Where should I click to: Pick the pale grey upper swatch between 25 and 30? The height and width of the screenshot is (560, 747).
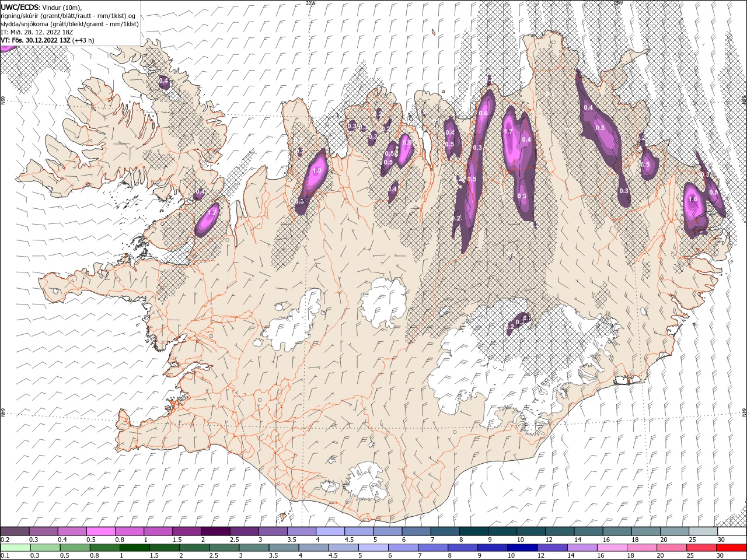703,531
